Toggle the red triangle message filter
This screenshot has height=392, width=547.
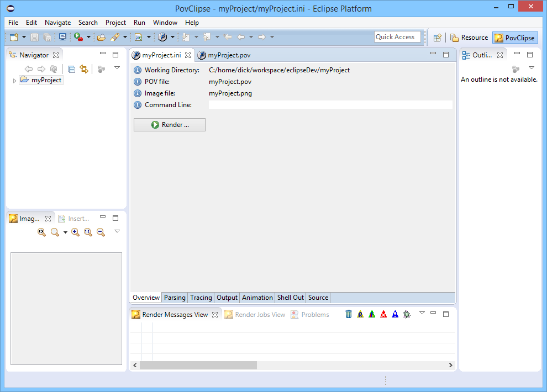point(383,314)
